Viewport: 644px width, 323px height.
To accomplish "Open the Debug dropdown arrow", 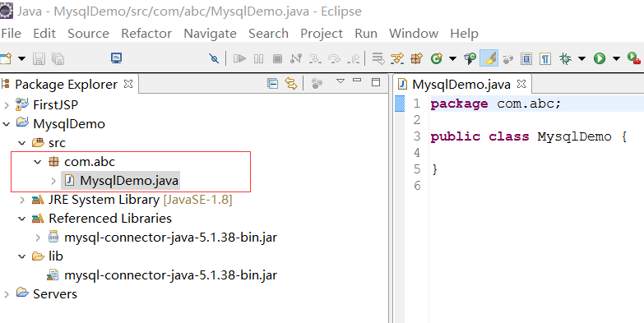I will [582, 58].
